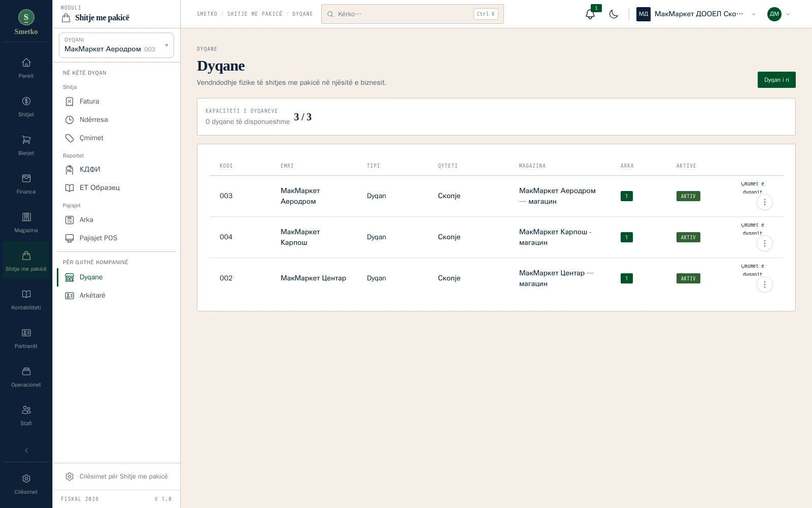Image resolution: width=812 pixels, height=508 pixels.
Task: Click Shitje me pakicë breadcrumb
Action: [255, 14]
